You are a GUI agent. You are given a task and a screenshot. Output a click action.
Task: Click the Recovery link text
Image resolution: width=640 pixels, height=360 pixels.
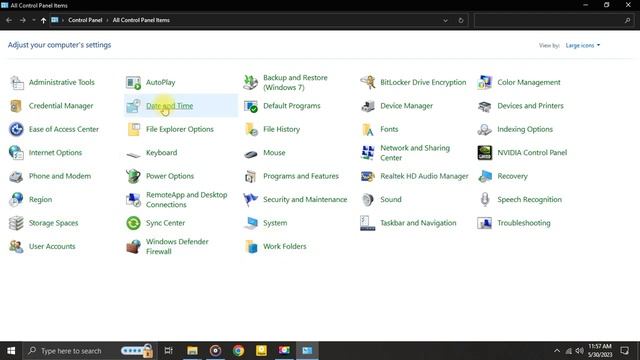point(512,176)
